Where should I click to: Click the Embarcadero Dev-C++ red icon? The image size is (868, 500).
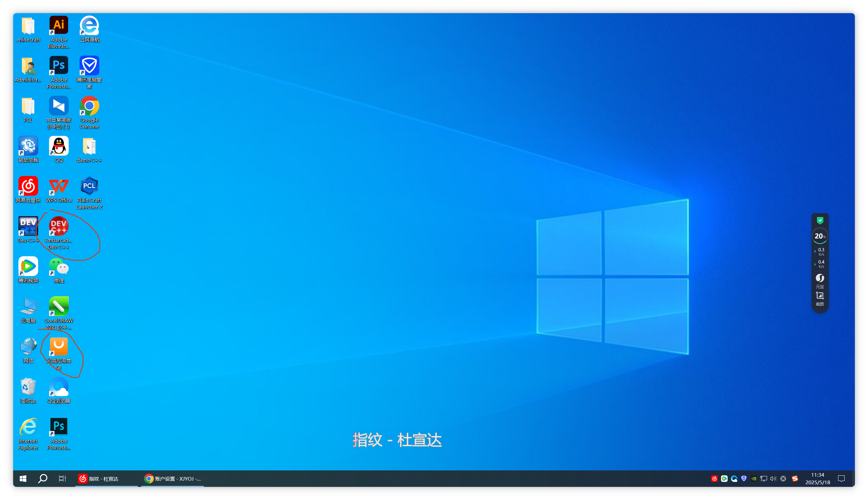(x=59, y=226)
